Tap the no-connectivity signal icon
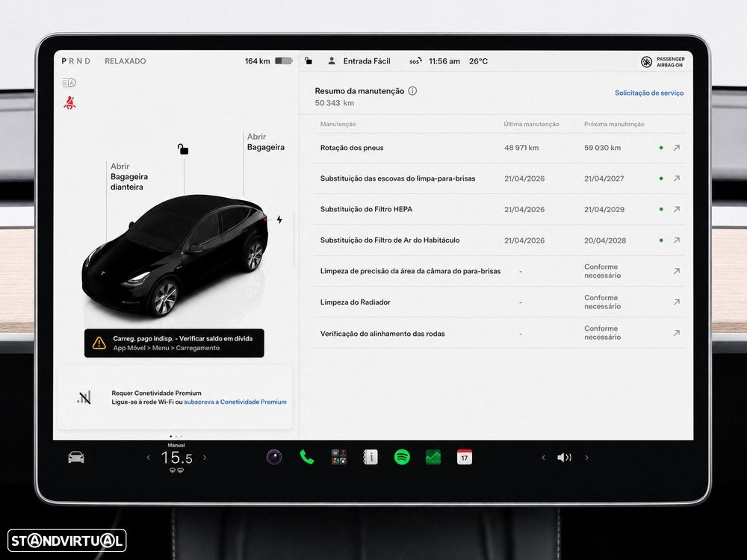Image resolution: width=747 pixels, height=560 pixels. pos(84,397)
